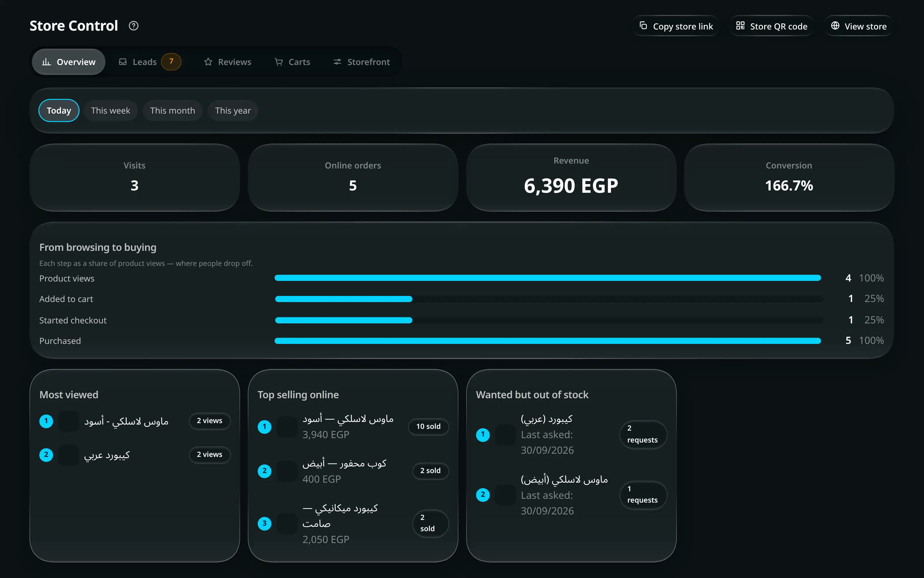Click thumbnail of first Most viewed product
924x578 pixels.
68,421
